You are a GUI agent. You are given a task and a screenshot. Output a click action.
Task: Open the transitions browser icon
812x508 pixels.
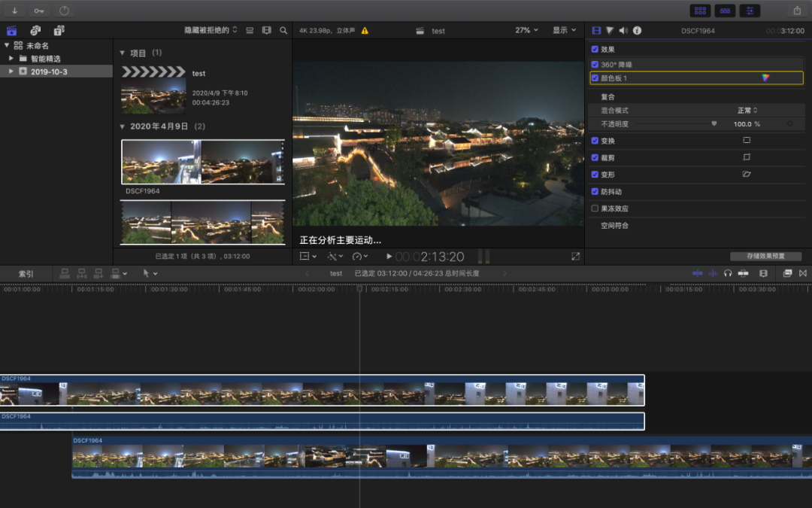pyautogui.click(x=803, y=273)
